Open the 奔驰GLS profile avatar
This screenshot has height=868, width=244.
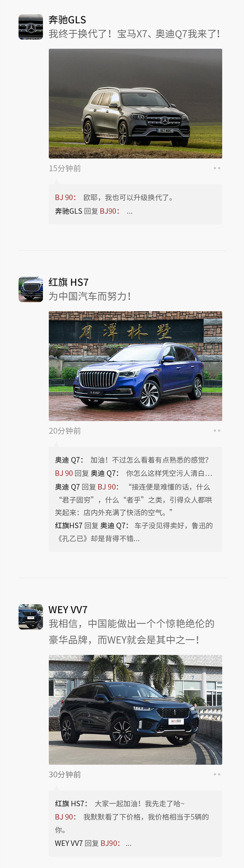[31, 27]
